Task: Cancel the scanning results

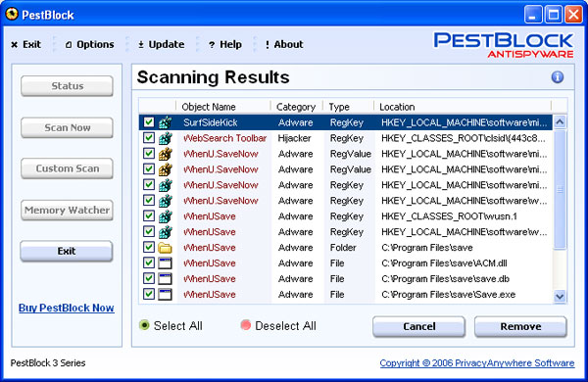Action: coord(418,326)
